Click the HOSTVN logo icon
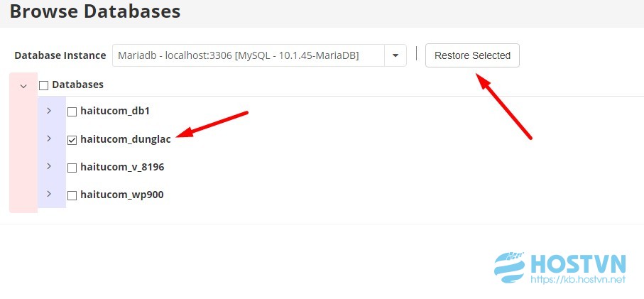This screenshot has height=299, width=644. (511, 268)
